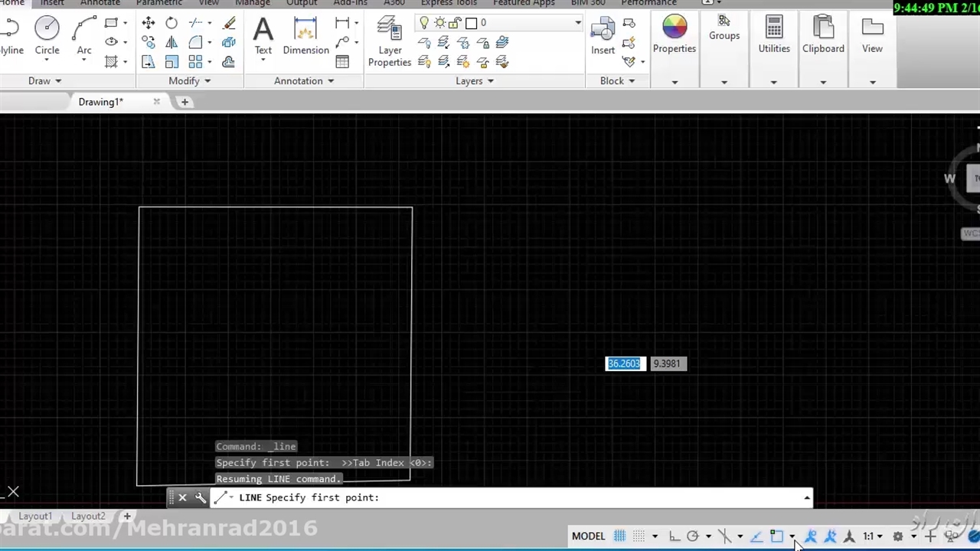Select the Dimension annotation tool

click(305, 36)
